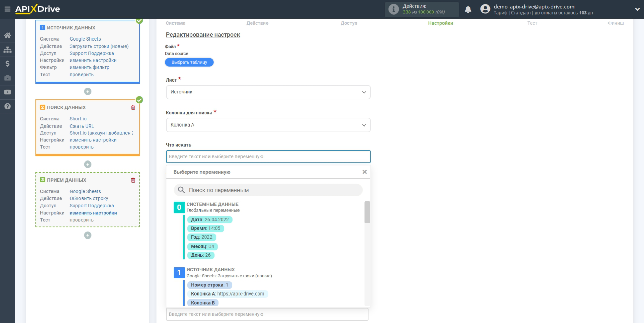
Task: Open the hamburger menu
Action: [7, 9]
